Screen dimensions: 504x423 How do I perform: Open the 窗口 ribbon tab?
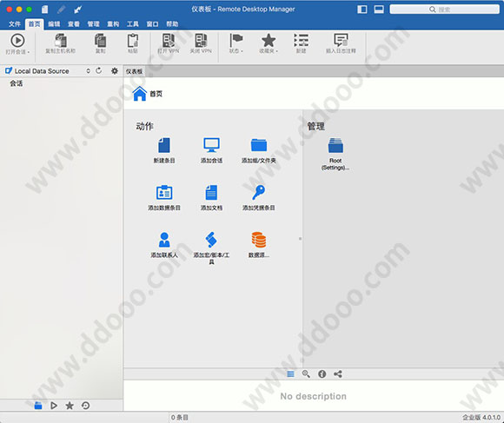[x=152, y=24]
